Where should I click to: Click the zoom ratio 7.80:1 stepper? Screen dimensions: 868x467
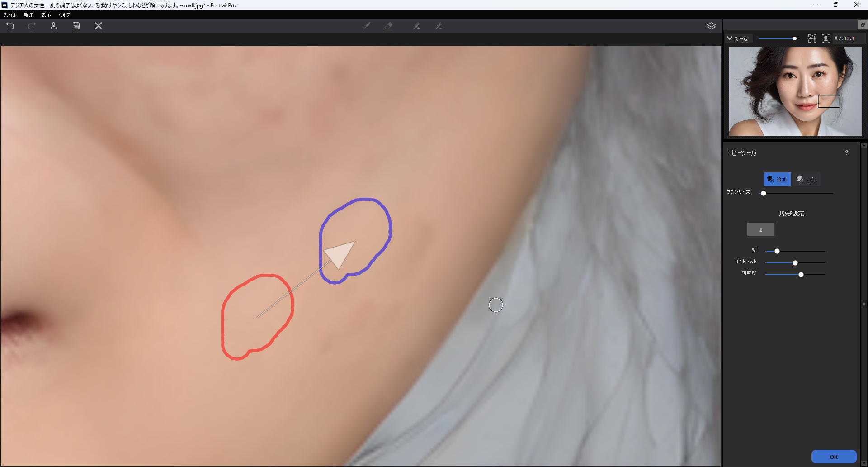836,38
